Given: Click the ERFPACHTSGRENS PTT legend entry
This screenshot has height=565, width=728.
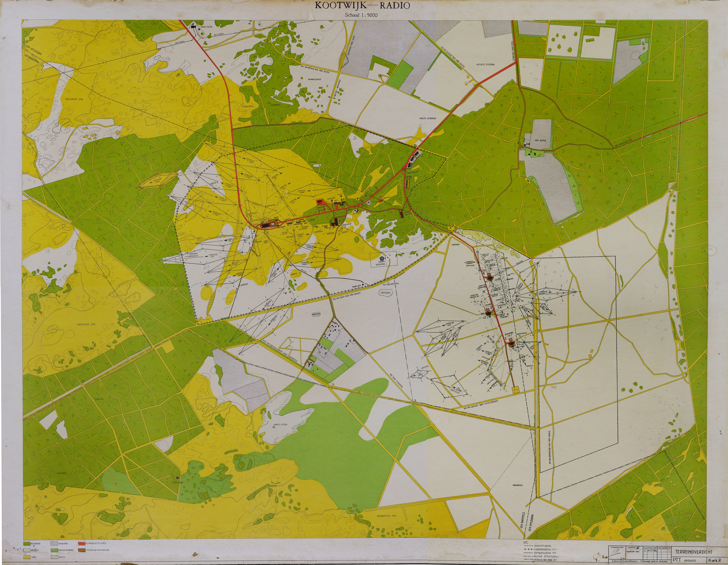Looking at the screenshot, I should 540,553.
